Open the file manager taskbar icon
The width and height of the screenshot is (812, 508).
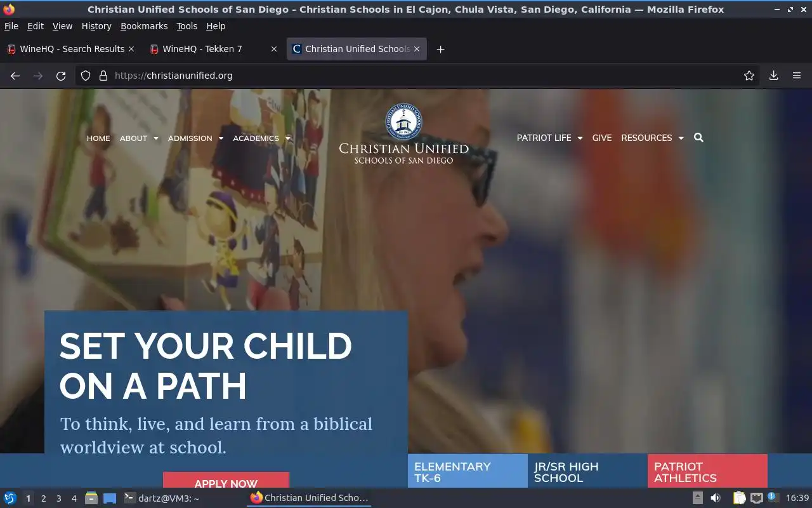(x=91, y=498)
